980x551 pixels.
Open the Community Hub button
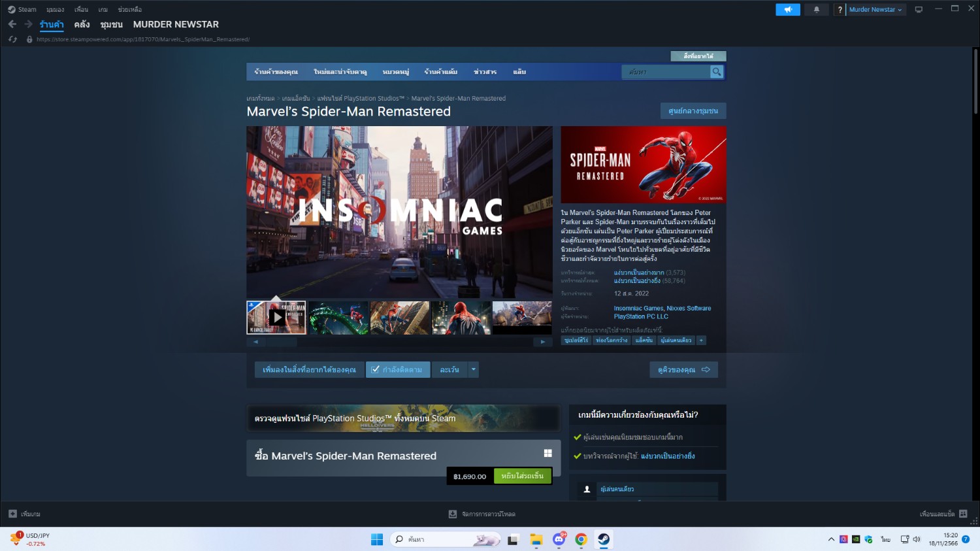[693, 111]
